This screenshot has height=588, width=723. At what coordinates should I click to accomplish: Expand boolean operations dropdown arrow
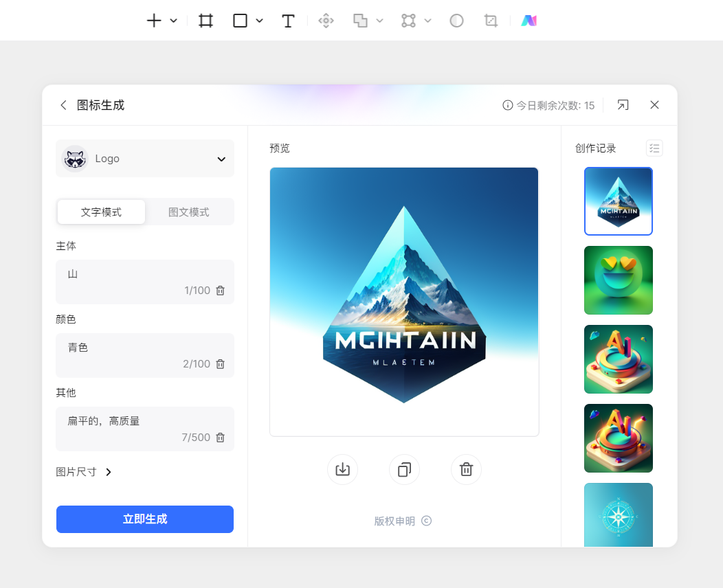click(x=380, y=21)
